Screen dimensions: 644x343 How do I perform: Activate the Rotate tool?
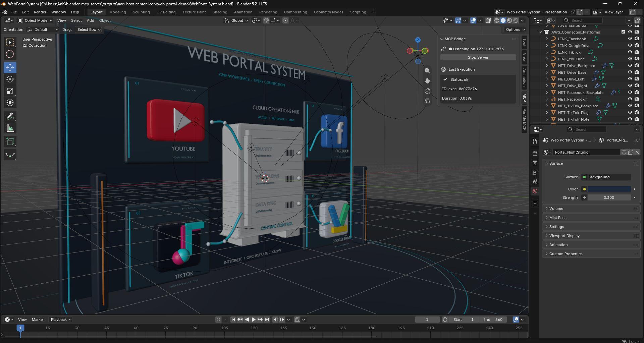tap(10, 79)
